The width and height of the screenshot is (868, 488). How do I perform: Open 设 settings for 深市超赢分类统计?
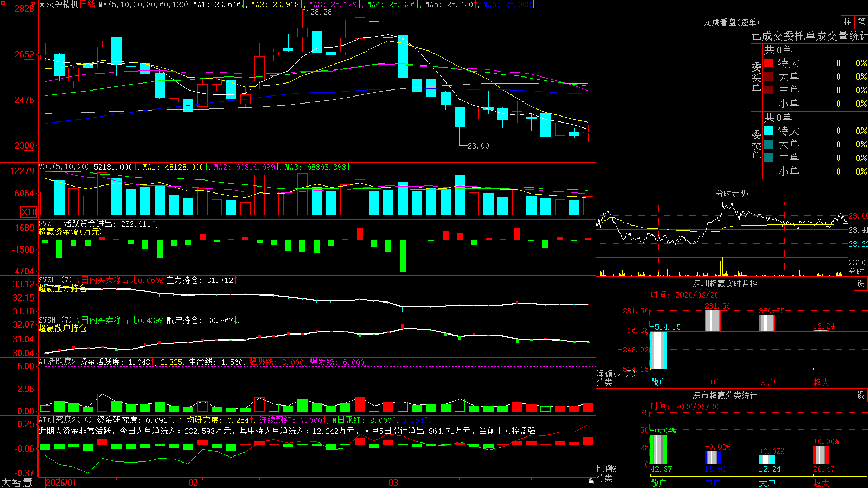[x=861, y=395]
